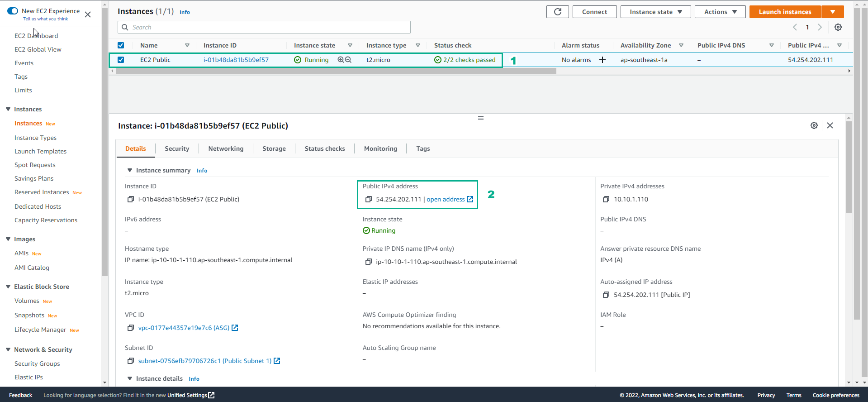
Task: Click in the instances Search field
Action: click(x=264, y=27)
